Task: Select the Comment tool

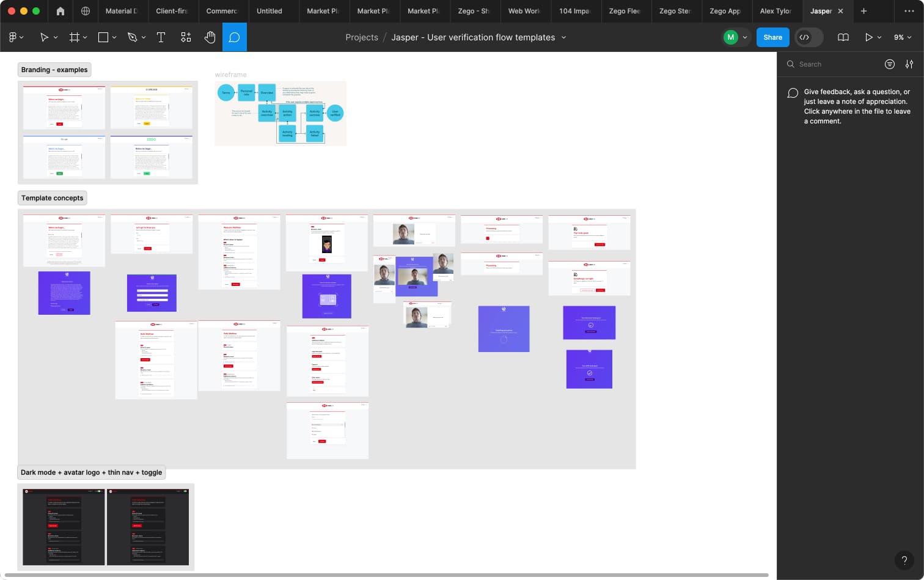Action: 235,37
